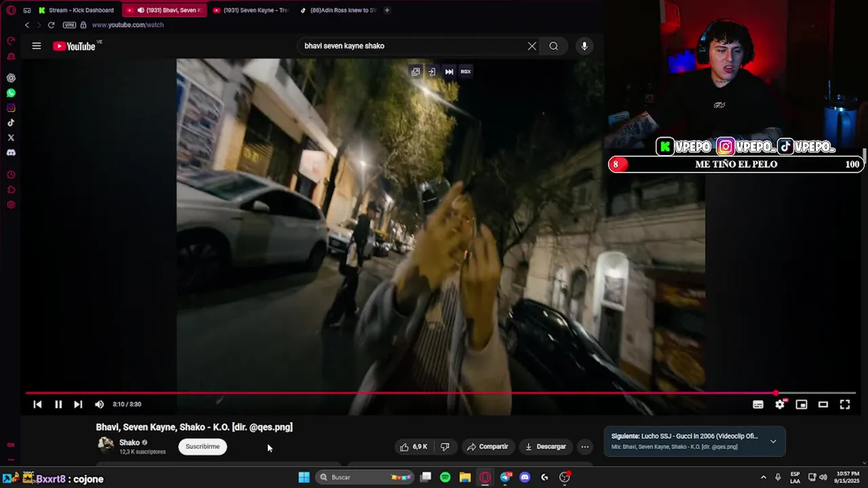Toggle subtitles on the player

[x=758, y=405]
